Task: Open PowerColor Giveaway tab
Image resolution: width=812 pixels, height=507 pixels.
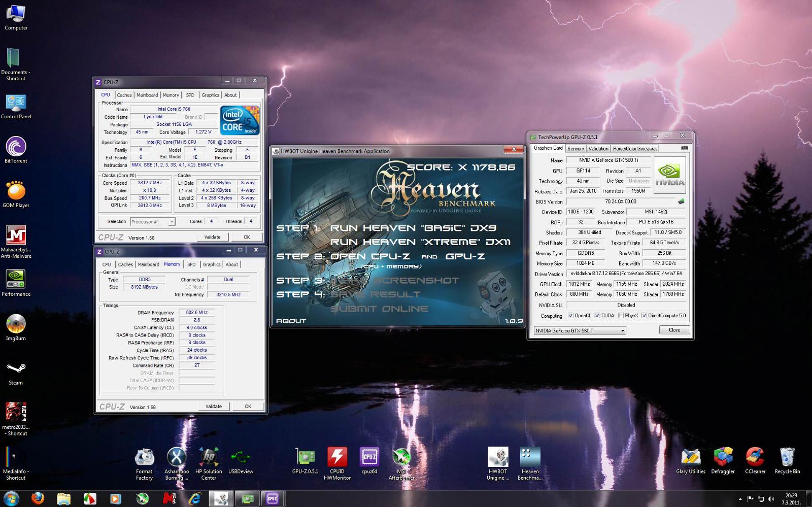Action: (635, 149)
